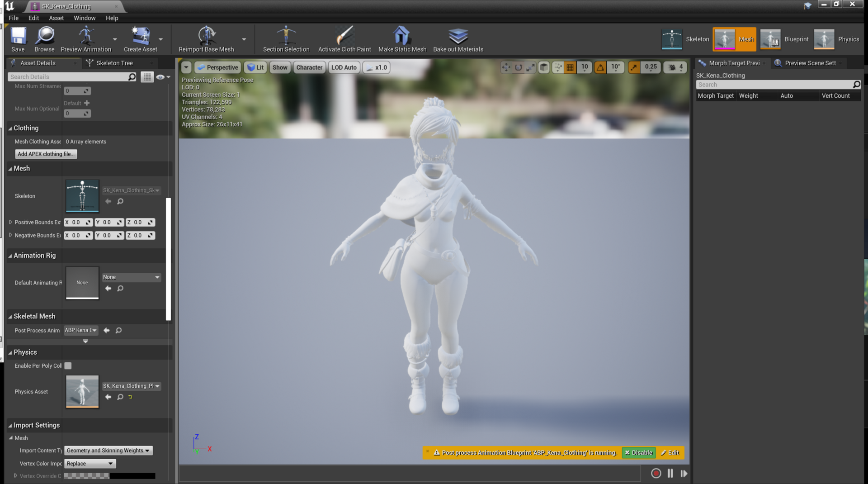868x484 pixels.
Task: Browse to asset in Content Browser
Action: 44,39
